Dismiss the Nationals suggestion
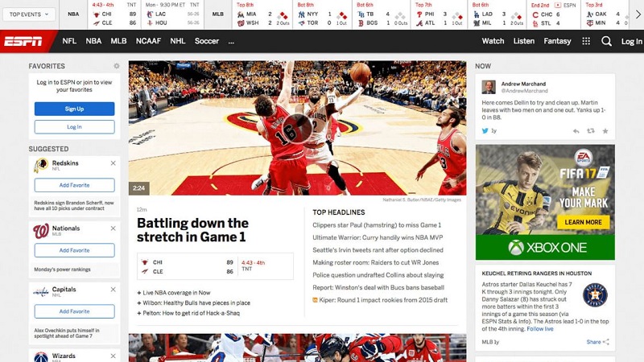The image size is (644, 362). [x=113, y=228]
